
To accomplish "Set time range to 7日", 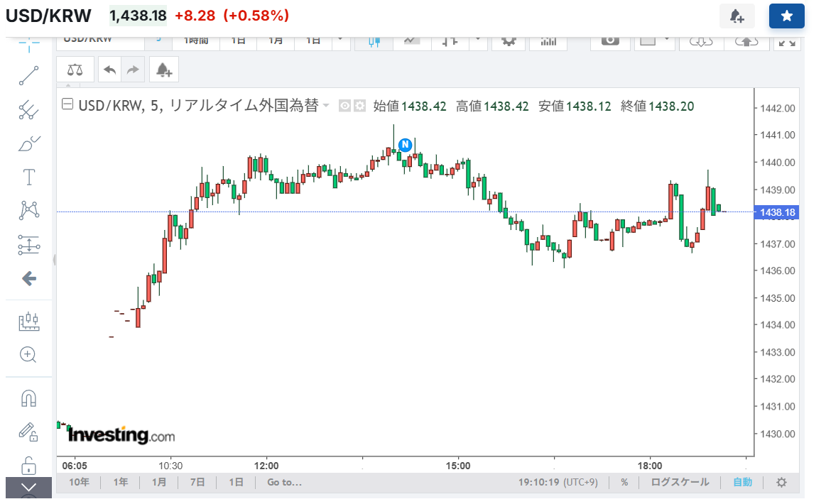I will [197, 482].
